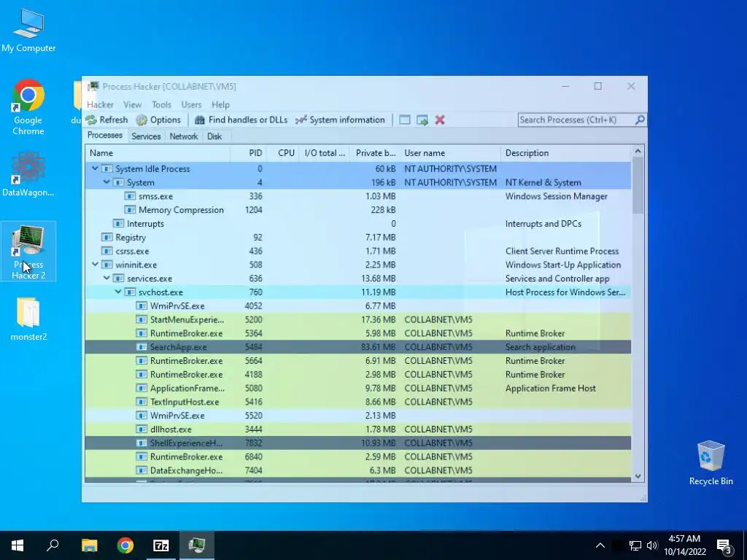Image resolution: width=747 pixels, height=560 pixels.
Task: Select WmiPrvSE.exe with PID 4052
Action: click(x=357, y=306)
